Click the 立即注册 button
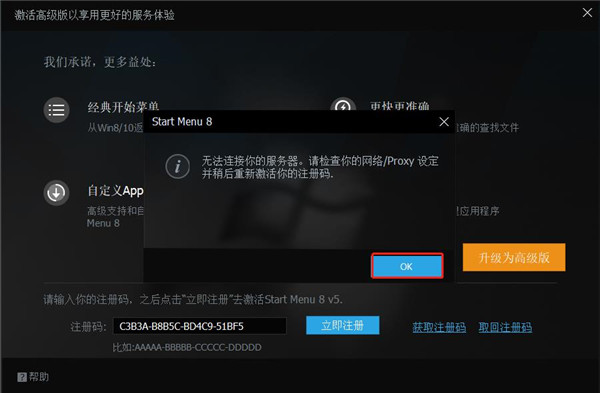600x393 pixels. tap(342, 325)
